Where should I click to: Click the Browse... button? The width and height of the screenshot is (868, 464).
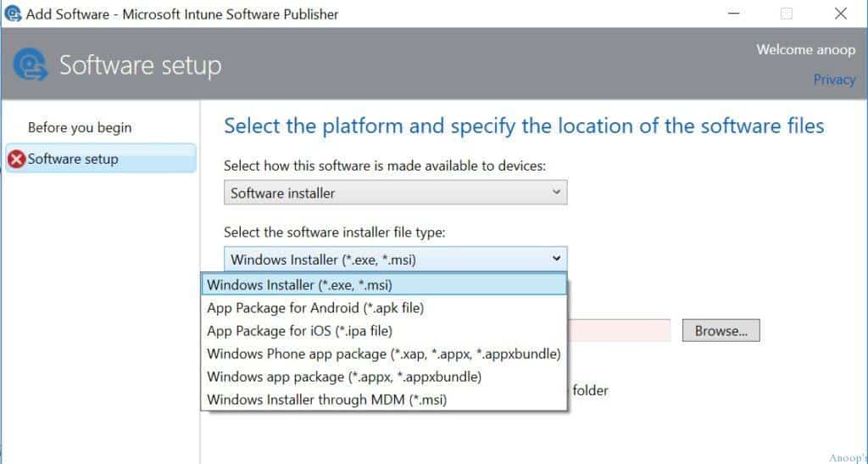coord(721,331)
